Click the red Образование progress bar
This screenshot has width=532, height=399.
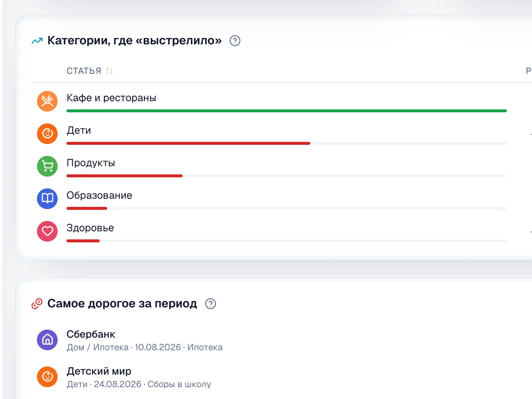[87, 208]
